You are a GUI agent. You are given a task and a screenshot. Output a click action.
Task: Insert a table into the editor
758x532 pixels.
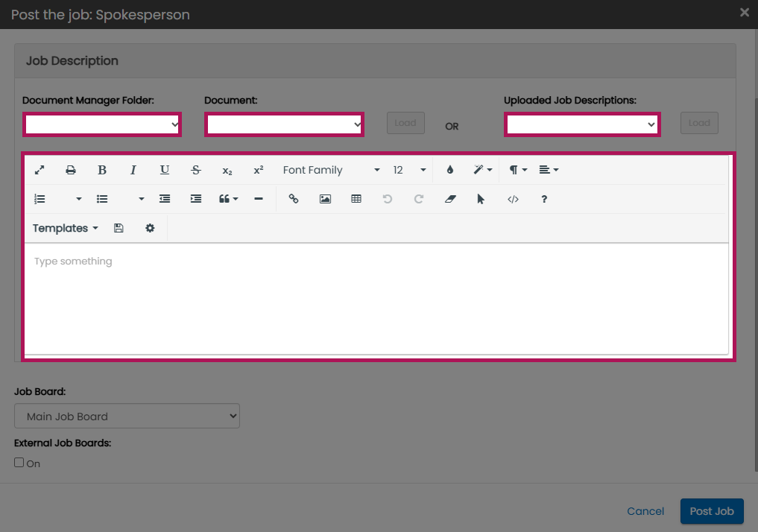[356, 199]
